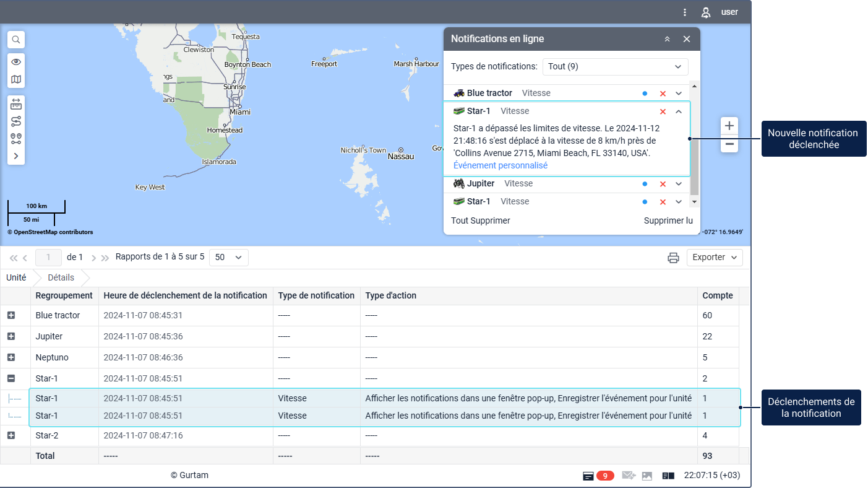Open the Types de notifications dropdown
868x488 pixels.
615,67
